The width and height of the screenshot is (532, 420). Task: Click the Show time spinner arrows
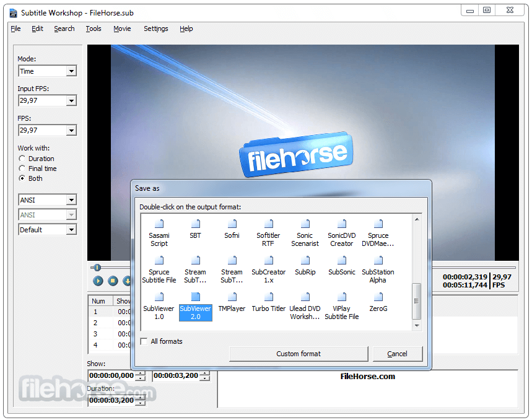[x=140, y=375]
